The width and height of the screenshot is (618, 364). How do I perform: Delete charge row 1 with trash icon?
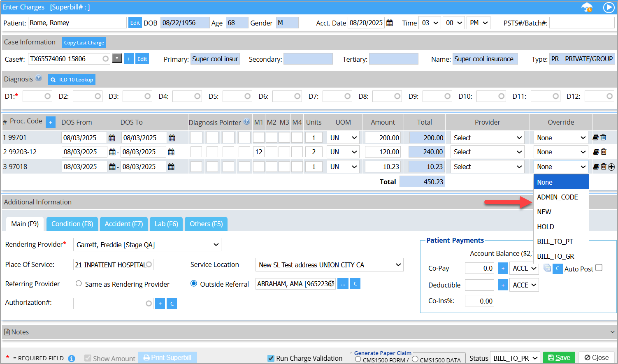[x=603, y=137]
